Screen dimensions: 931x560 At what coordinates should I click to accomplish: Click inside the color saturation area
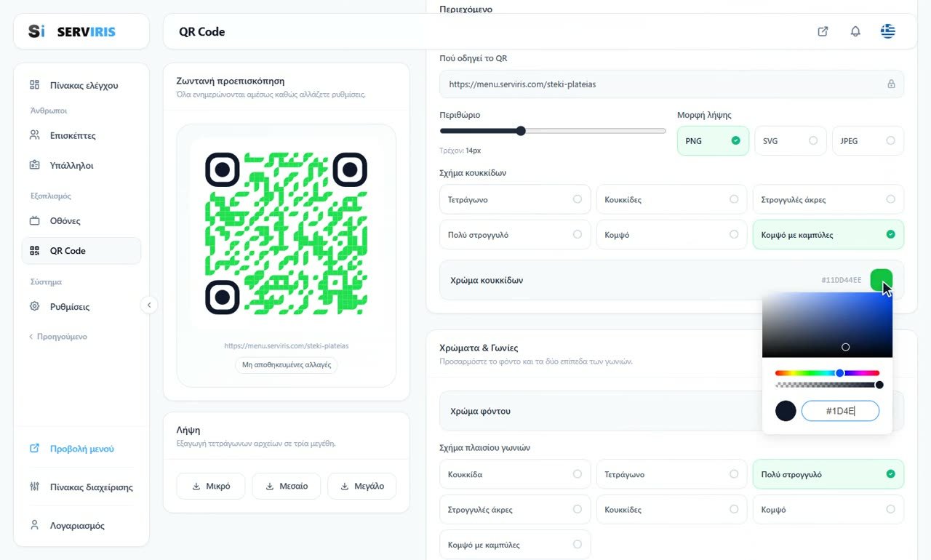coord(827,324)
